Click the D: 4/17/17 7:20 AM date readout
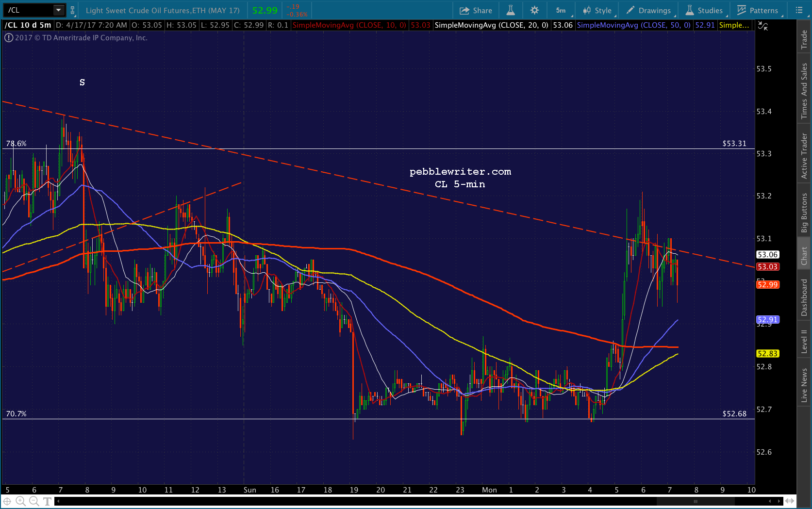The height and width of the screenshot is (509, 812). pyautogui.click(x=91, y=25)
